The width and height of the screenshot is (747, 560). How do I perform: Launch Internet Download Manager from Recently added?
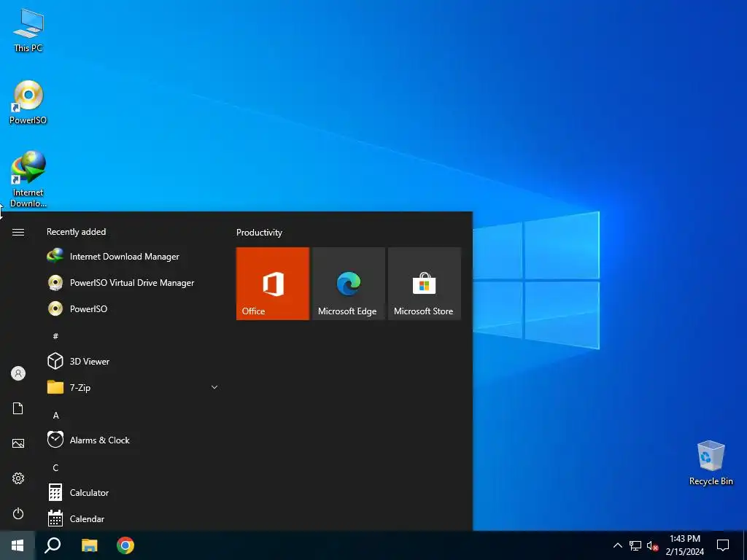133,256
